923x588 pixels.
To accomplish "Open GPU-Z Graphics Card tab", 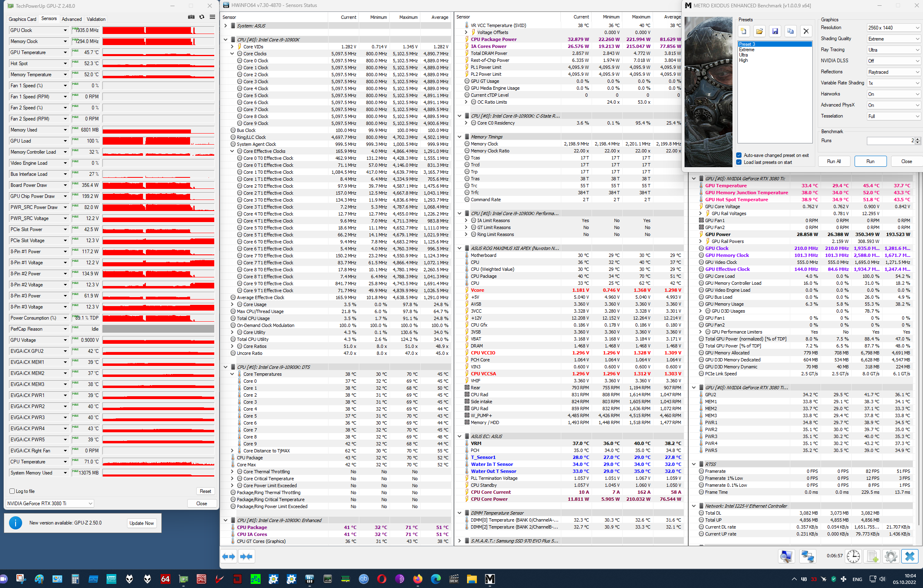I will 23,19.
